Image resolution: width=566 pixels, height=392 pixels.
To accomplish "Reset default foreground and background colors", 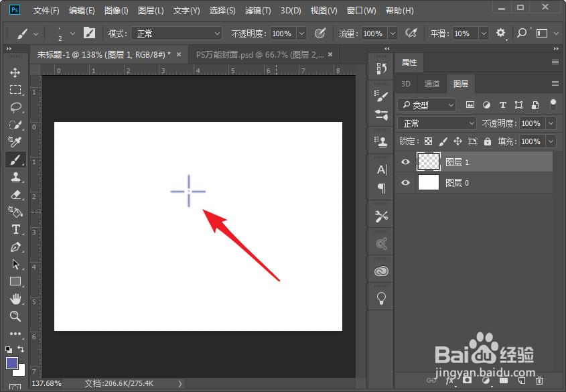I will click(x=9, y=349).
